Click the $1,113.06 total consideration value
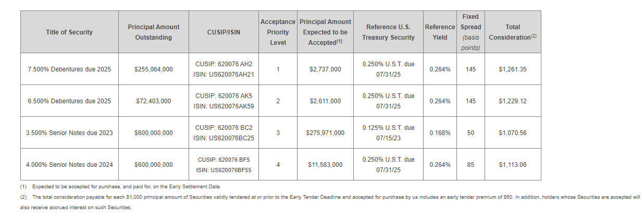The image size is (644, 218). click(512, 165)
